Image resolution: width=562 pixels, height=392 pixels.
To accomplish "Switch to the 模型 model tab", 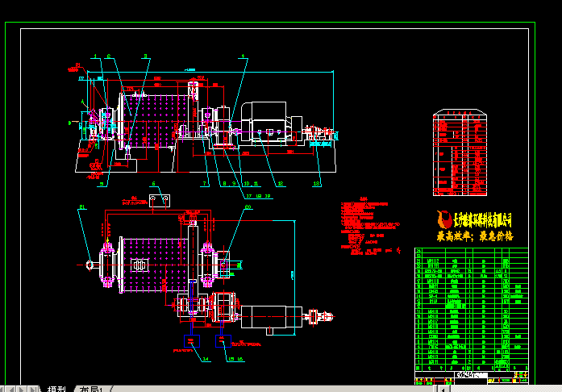I will pos(56,389).
